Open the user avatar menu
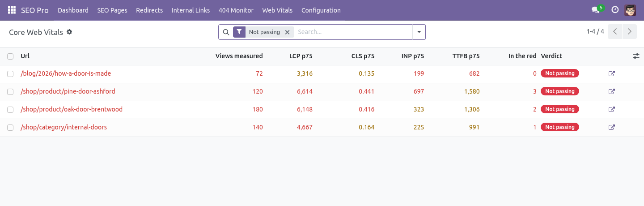 click(630, 10)
